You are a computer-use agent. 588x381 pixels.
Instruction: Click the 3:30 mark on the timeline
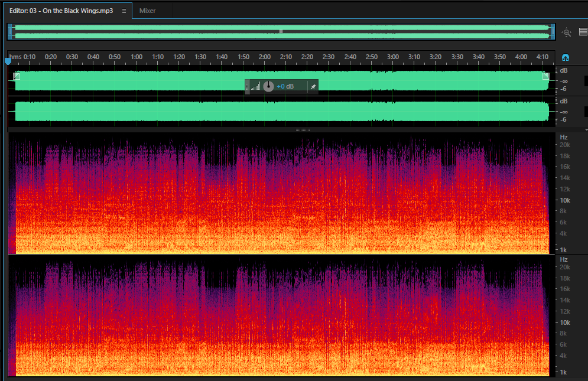pos(457,57)
